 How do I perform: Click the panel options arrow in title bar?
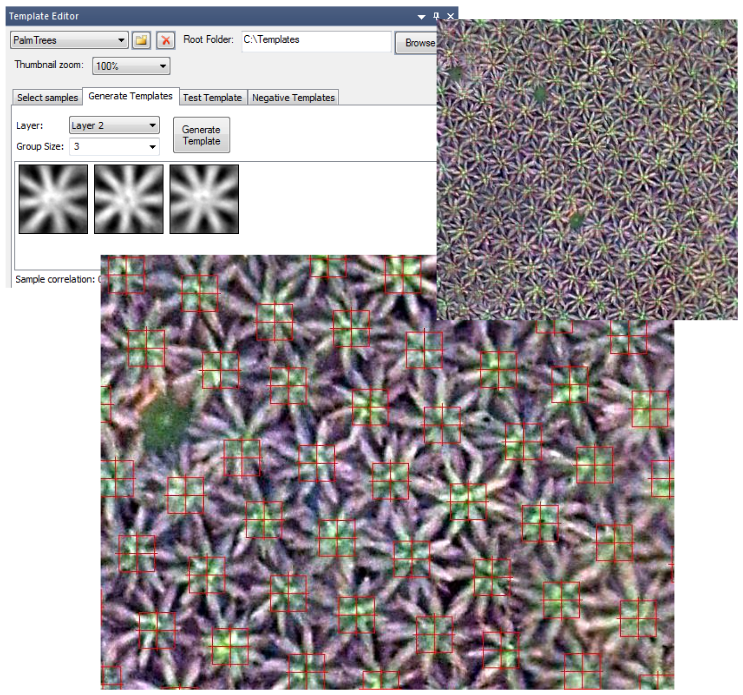(422, 17)
